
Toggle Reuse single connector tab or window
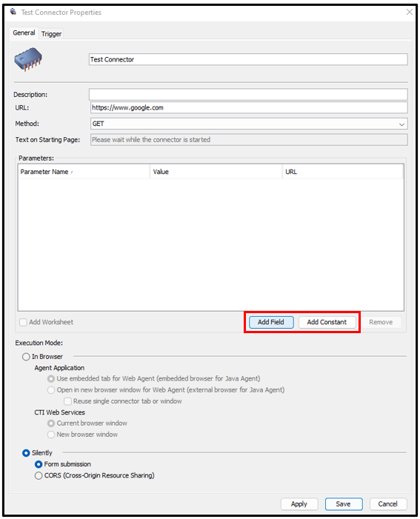point(67,401)
